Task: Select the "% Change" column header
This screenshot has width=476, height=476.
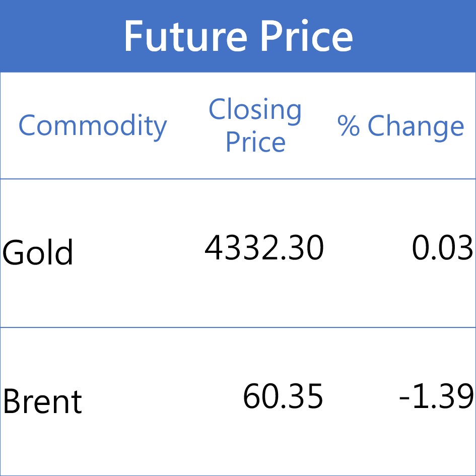Action: pyautogui.click(x=400, y=126)
